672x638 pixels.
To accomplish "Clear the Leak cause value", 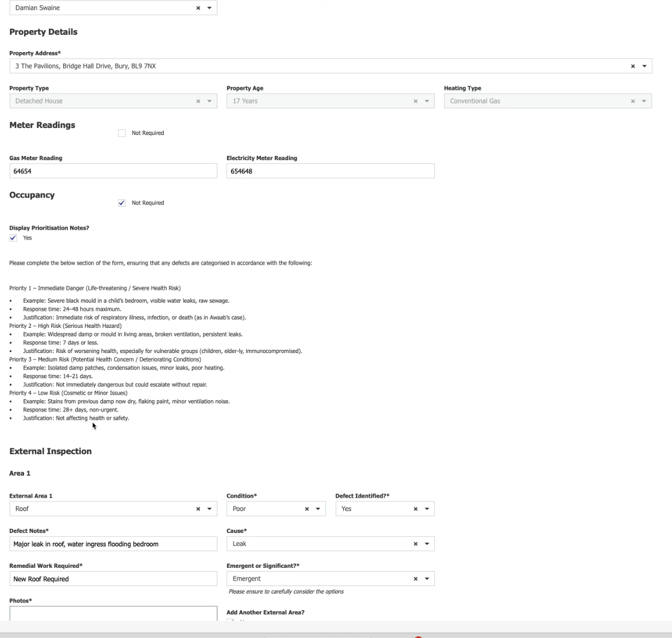I will point(415,543).
